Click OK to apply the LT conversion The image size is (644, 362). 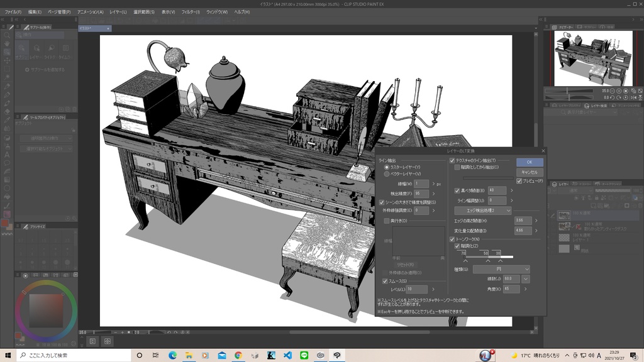pos(530,162)
